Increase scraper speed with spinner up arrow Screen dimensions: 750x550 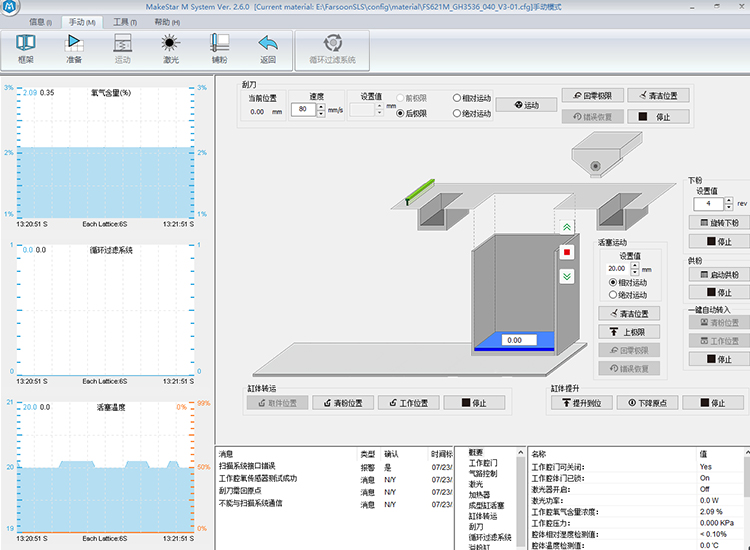[x=321, y=105]
